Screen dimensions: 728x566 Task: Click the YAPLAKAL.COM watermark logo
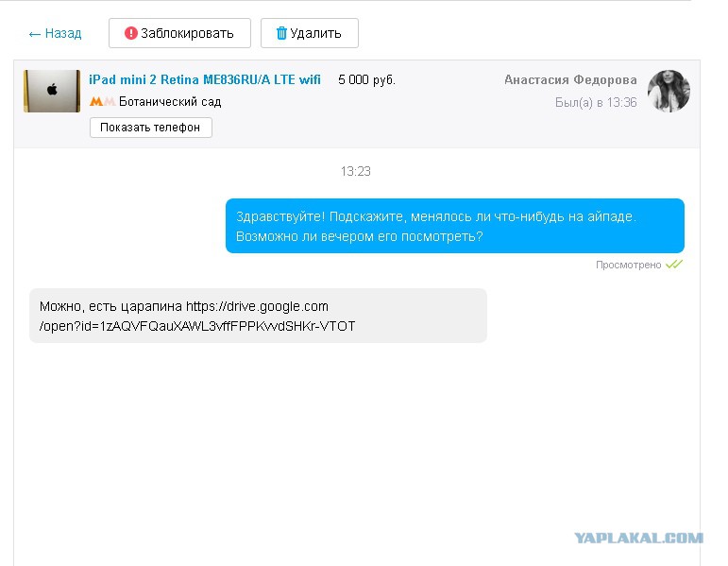(639, 538)
